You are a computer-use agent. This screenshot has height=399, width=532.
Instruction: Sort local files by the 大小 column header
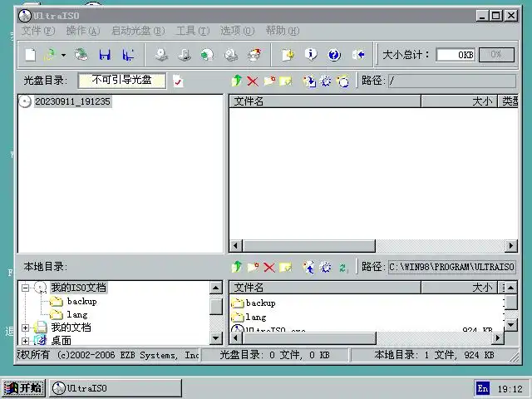(459, 288)
